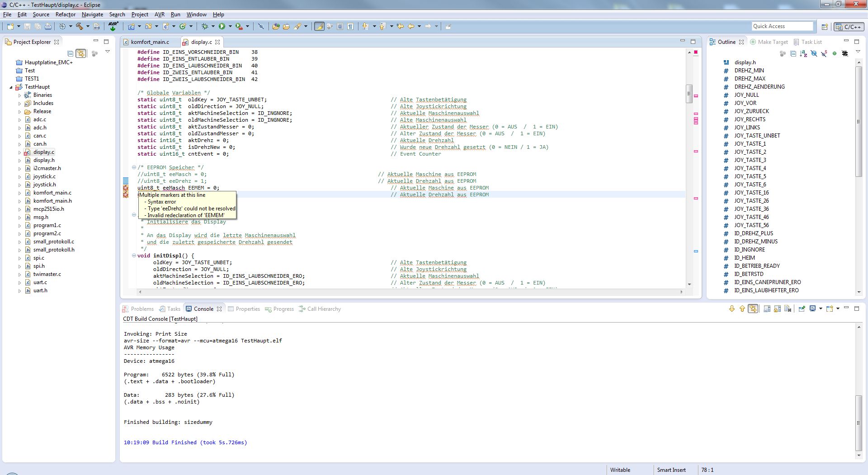This screenshot has height=475, width=868.
Task: Select JOY_TASTE_UNBET in Outline
Action: (757, 136)
